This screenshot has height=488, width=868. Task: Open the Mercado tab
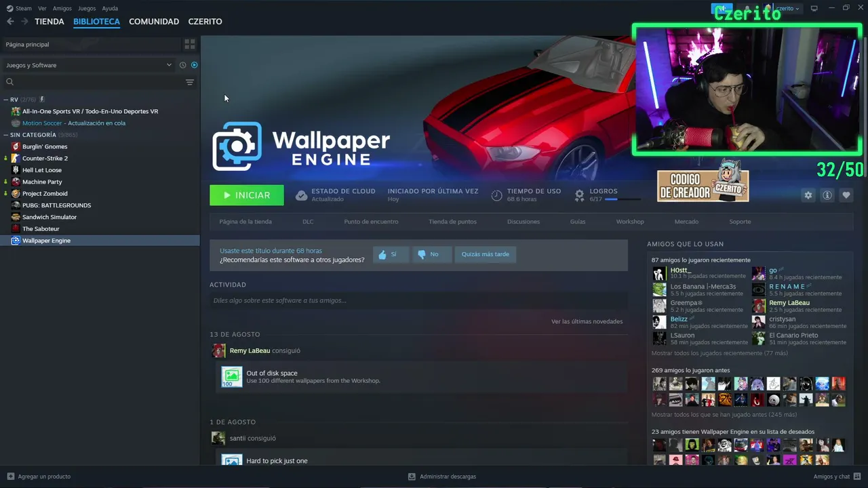coord(686,222)
